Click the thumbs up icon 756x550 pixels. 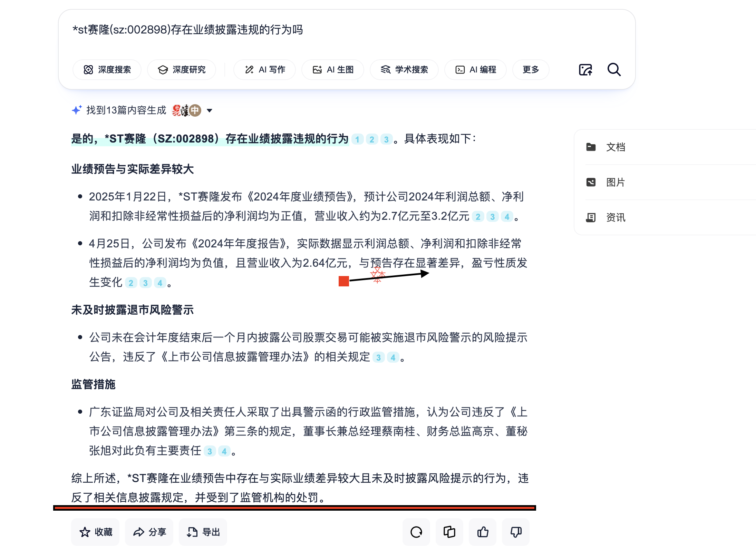[483, 532]
